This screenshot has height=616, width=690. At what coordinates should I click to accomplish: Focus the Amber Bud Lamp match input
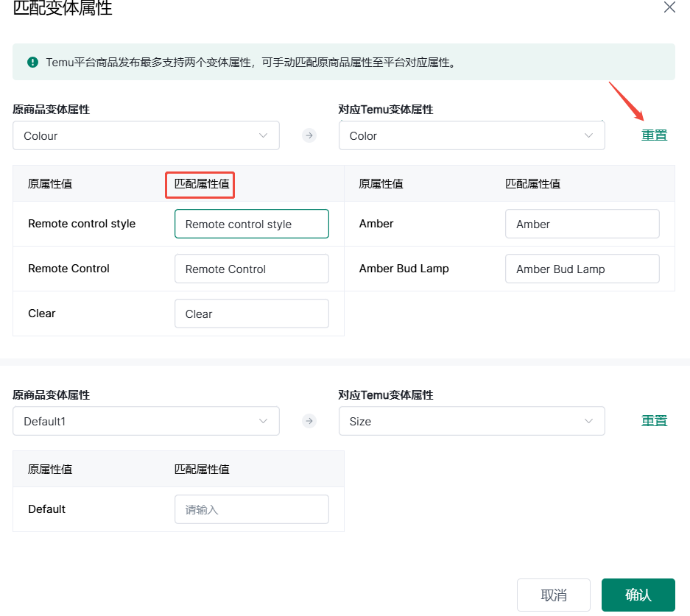point(582,269)
